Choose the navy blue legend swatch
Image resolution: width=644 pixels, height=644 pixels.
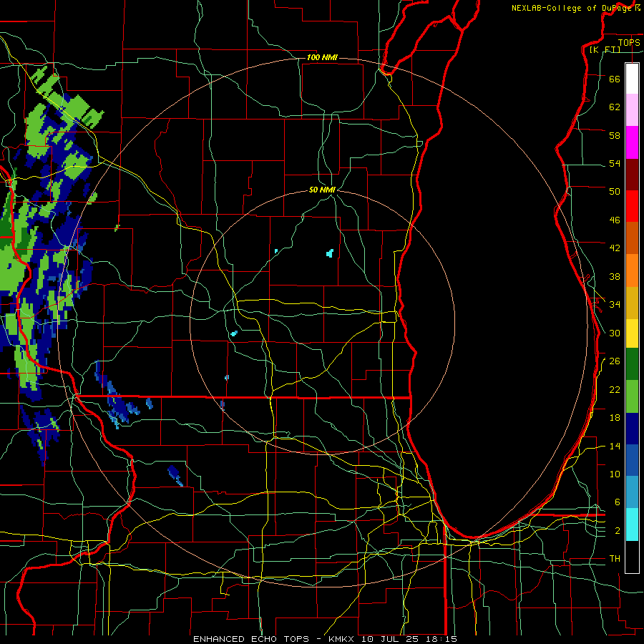click(632, 429)
